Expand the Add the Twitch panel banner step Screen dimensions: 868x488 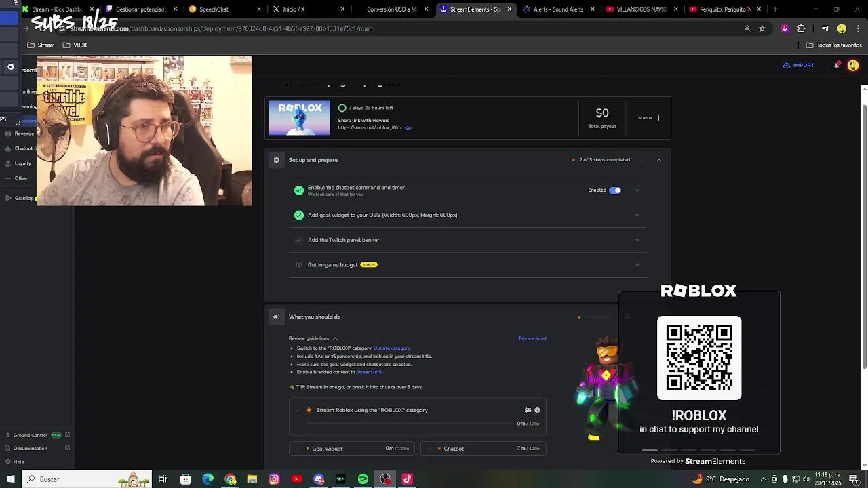[x=637, y=240]
